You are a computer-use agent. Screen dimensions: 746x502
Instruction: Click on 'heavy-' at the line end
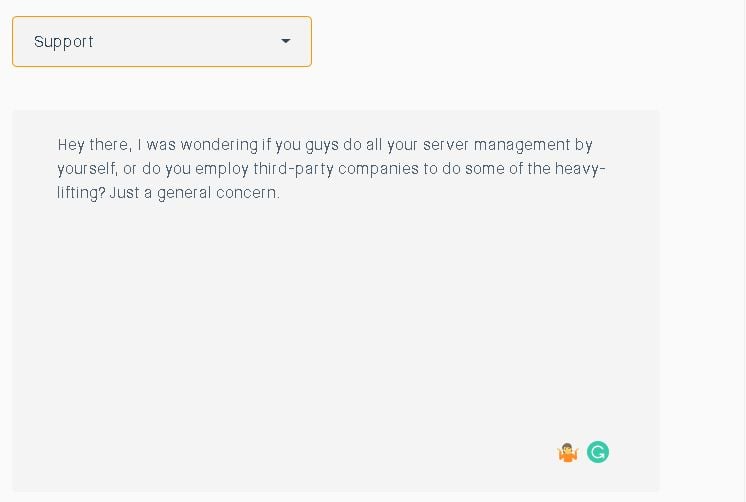tap(580, 169)
